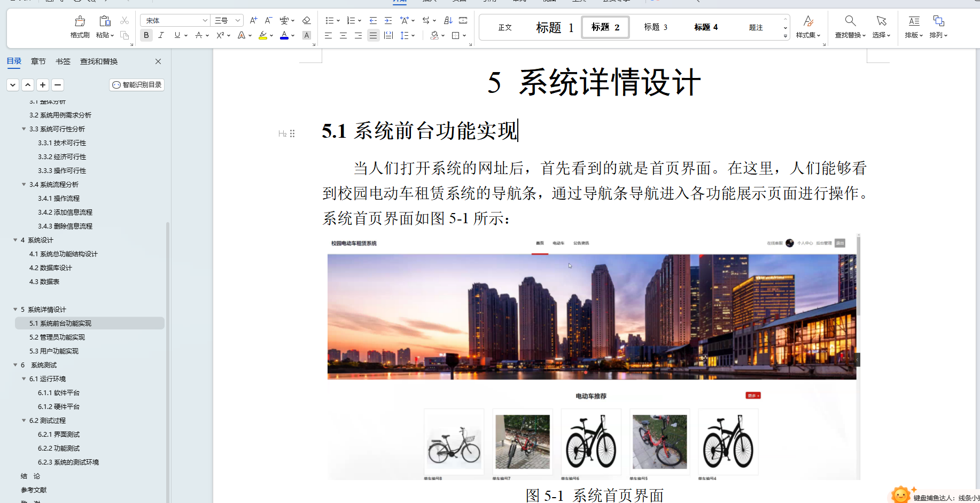The image size is (980, 503).
Task: Click the increase indent icon
Action: point(388,20)
